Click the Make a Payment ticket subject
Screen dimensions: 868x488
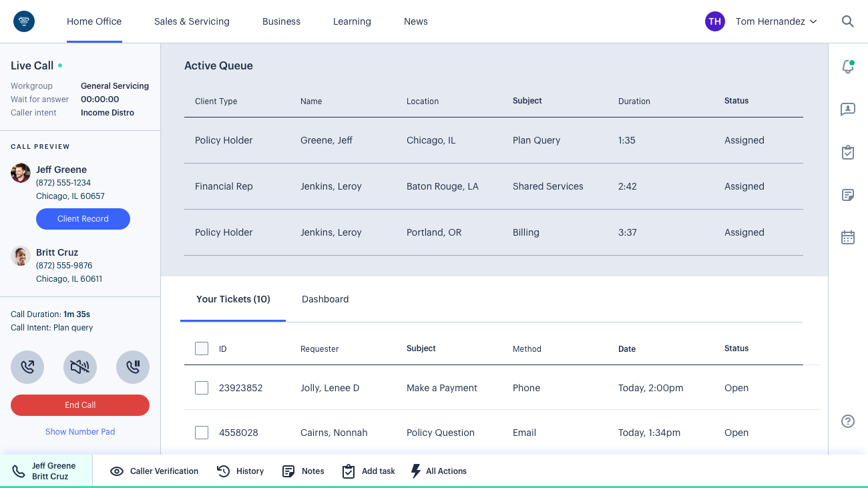coord(442,388)
